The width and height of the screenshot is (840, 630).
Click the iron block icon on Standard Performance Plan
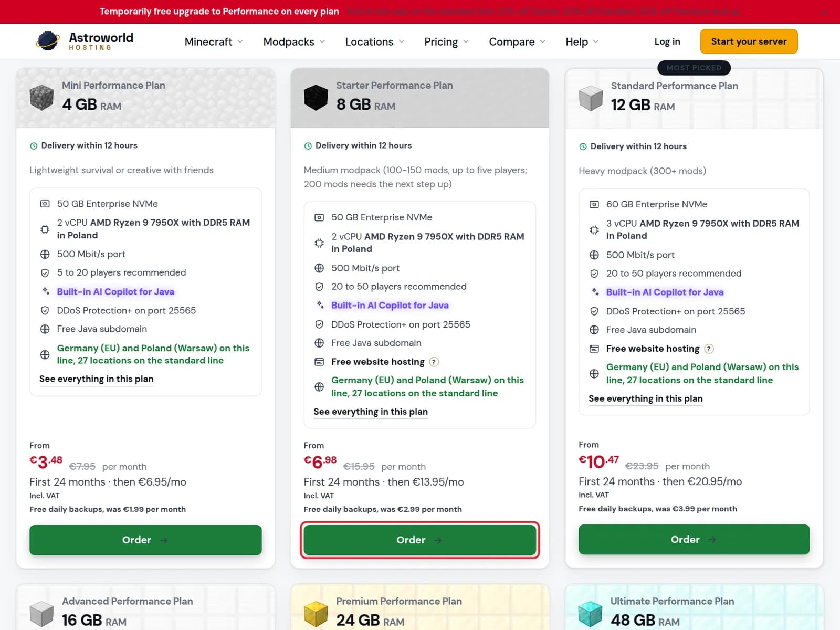(591, 98)
